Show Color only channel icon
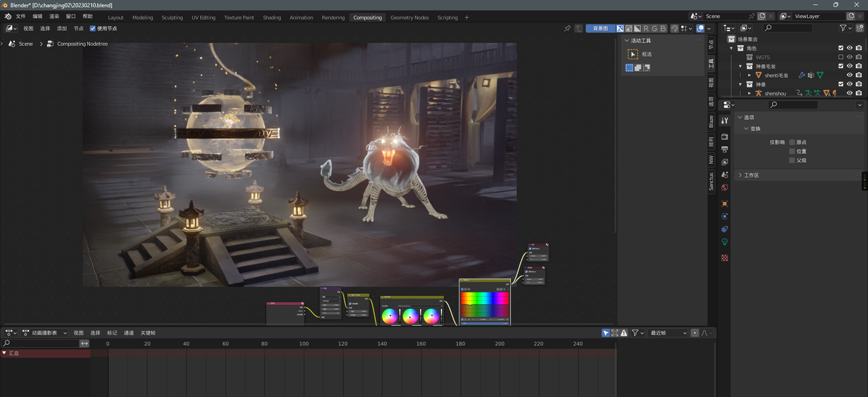 (629, 28)
